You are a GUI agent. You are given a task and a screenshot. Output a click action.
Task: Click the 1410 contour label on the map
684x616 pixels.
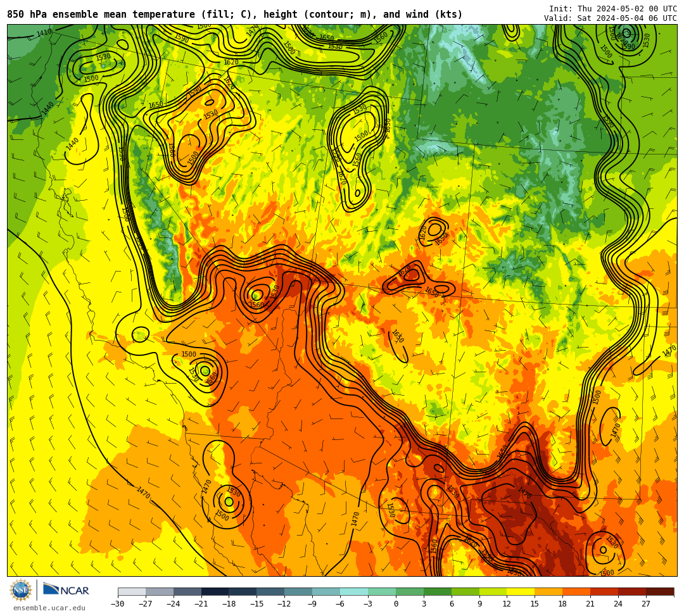44,33
